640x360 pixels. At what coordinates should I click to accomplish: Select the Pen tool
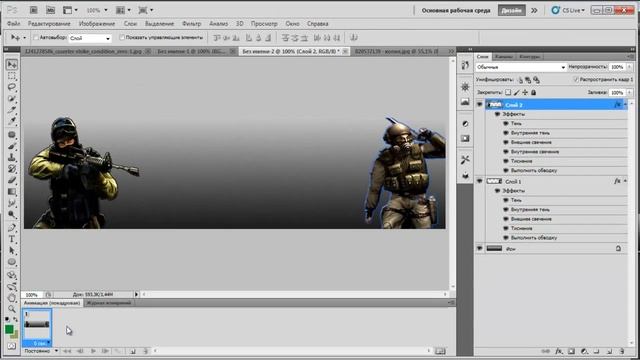pos(12,228)
